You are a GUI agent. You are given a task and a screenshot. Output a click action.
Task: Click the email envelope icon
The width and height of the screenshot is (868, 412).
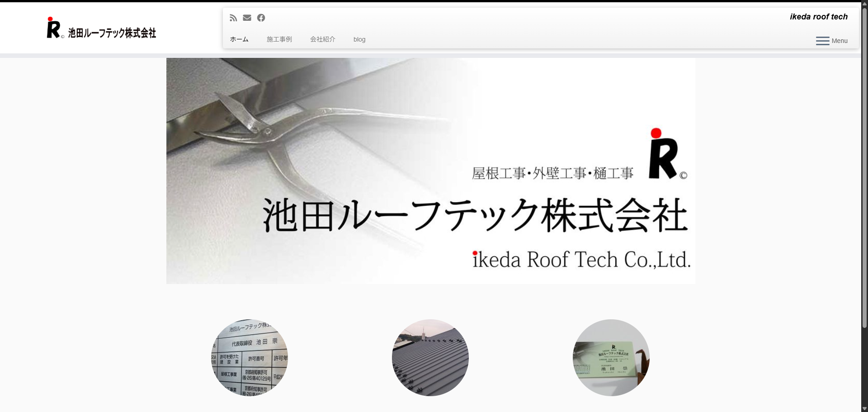click(x=247, y=18)
